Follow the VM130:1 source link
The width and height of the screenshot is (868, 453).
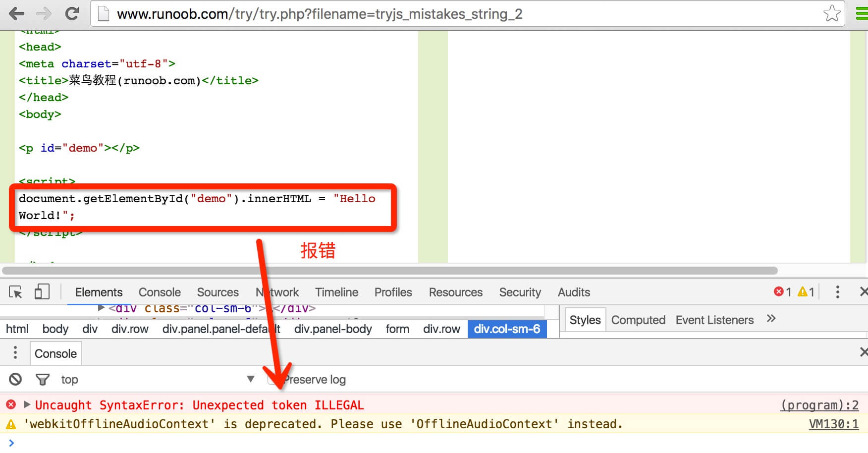833,424
